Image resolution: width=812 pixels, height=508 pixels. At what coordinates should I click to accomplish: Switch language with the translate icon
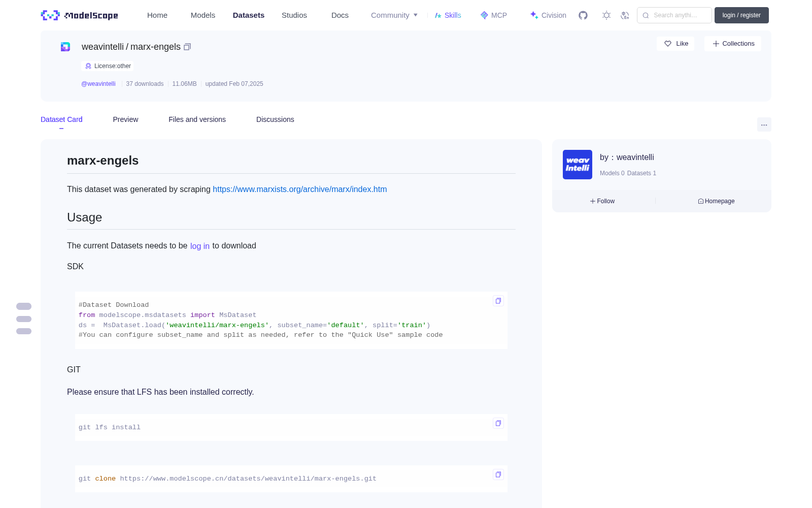point(625,15)
